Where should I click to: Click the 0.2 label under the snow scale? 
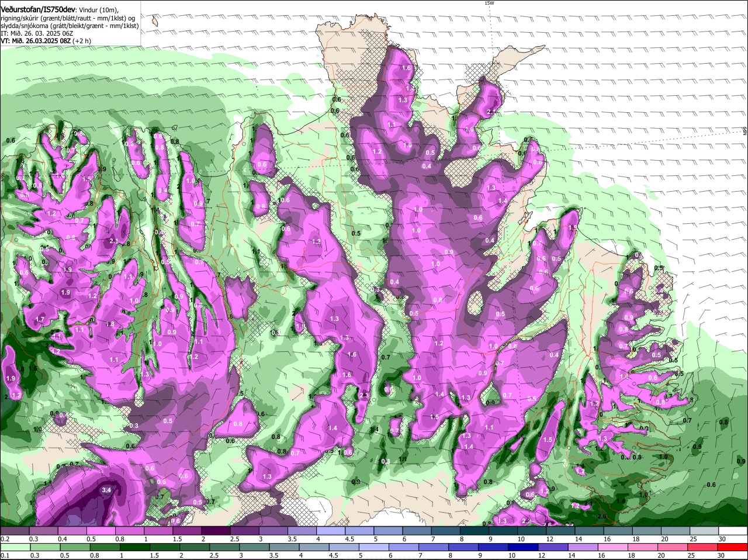point(5,539)
